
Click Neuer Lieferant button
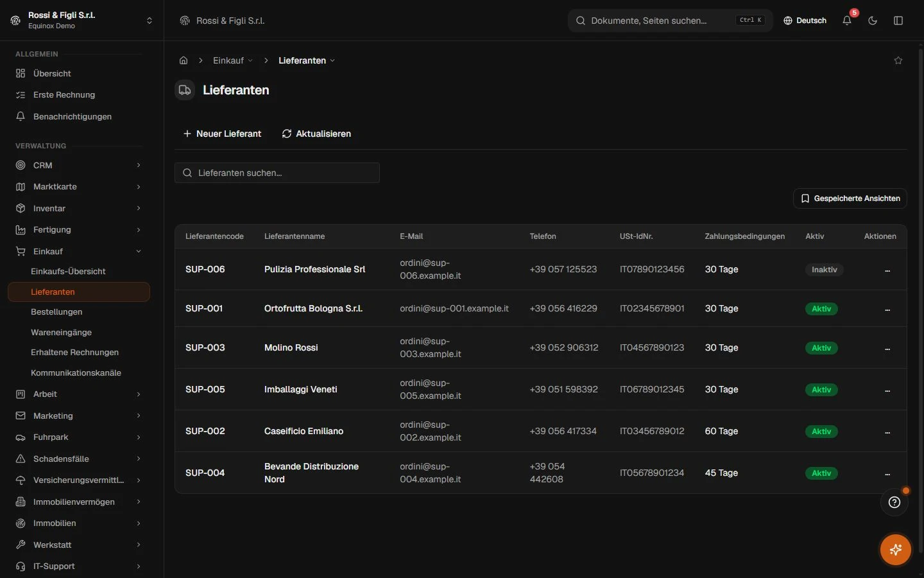pyautogui.click(x=222, y=134)
